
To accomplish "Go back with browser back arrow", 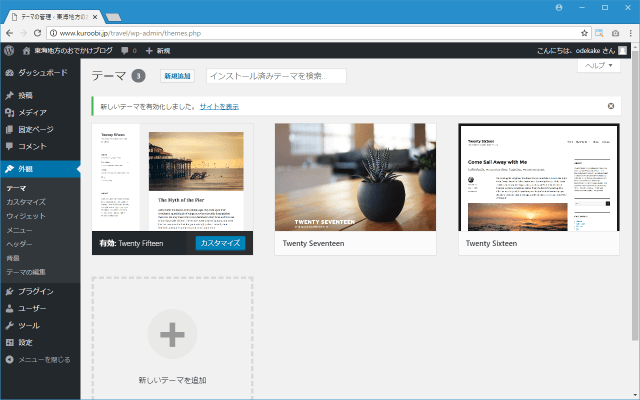I will click(10, 33).
